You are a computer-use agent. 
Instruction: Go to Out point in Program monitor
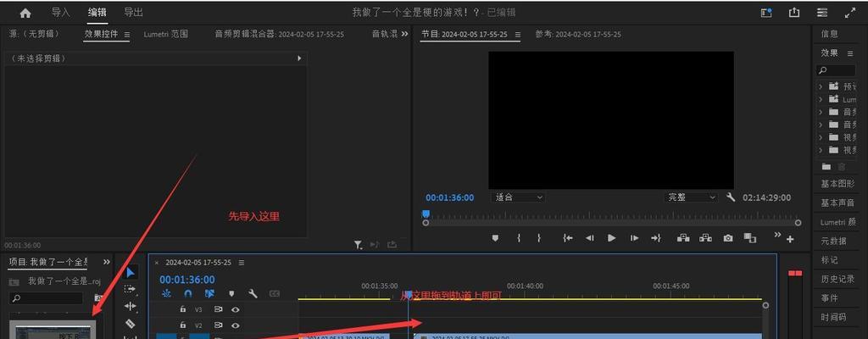656,238
